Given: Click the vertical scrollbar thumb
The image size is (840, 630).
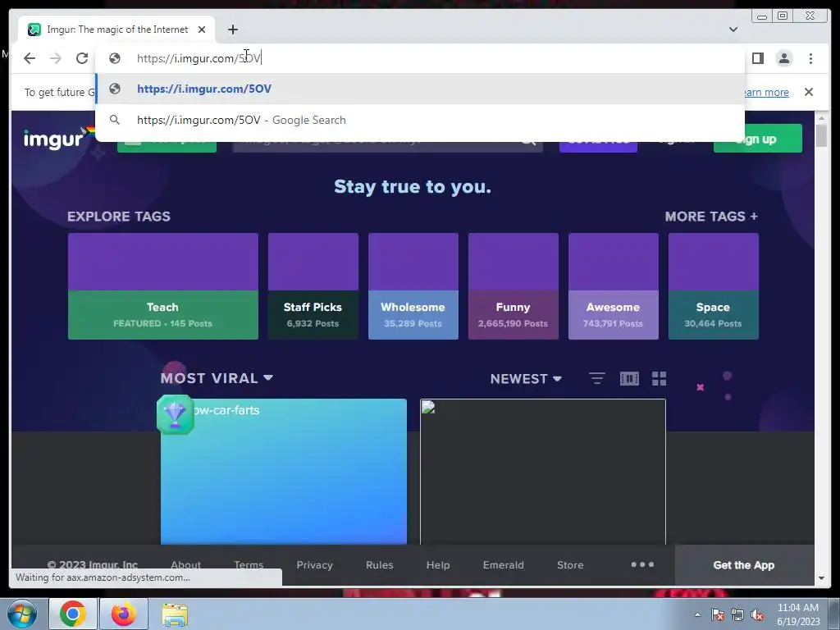Looking at the screenshot, I should 821,135.
